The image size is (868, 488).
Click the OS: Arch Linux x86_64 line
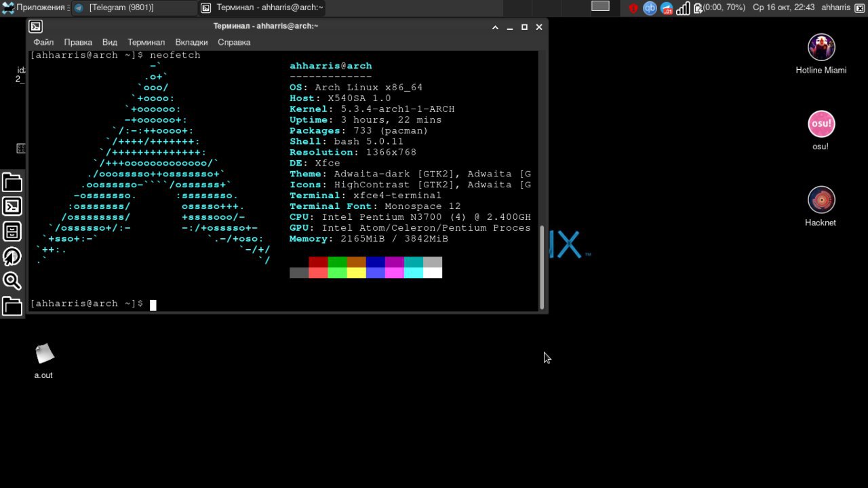pyautogui.click(x=356, y=88)
